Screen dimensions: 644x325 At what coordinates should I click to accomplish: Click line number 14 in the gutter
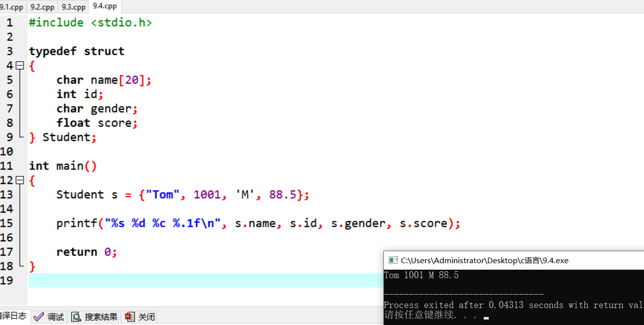coord(6,209)
